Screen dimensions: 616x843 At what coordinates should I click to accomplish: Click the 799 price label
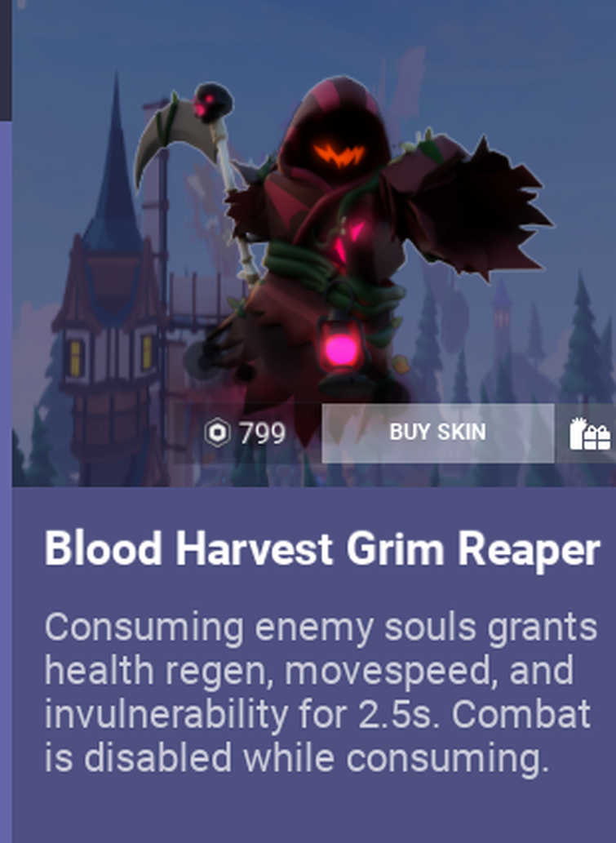[x=263, y=433]
